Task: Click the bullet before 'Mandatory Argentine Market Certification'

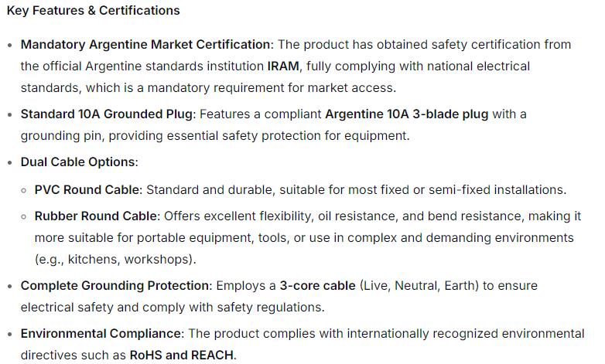Action: (9, 45)
